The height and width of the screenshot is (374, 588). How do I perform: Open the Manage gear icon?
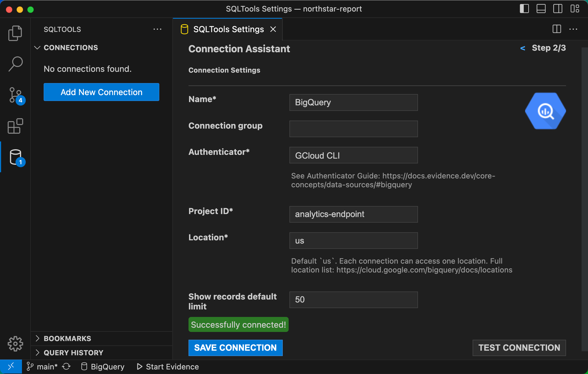tap(15, 343)
